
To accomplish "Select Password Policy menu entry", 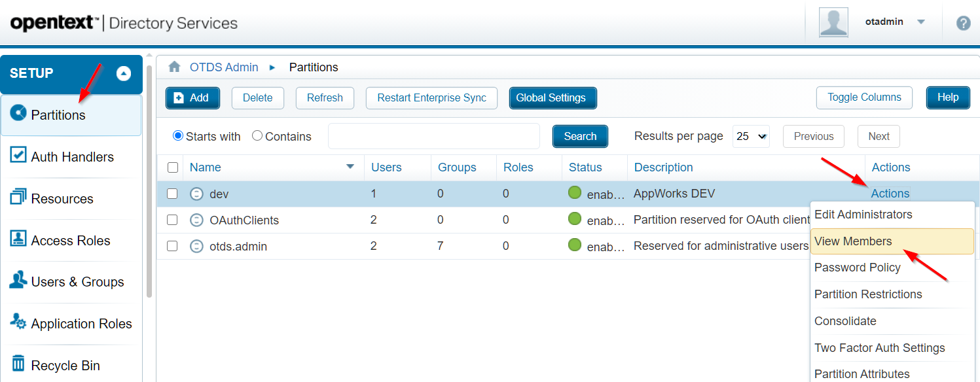I will coord(857,268).
